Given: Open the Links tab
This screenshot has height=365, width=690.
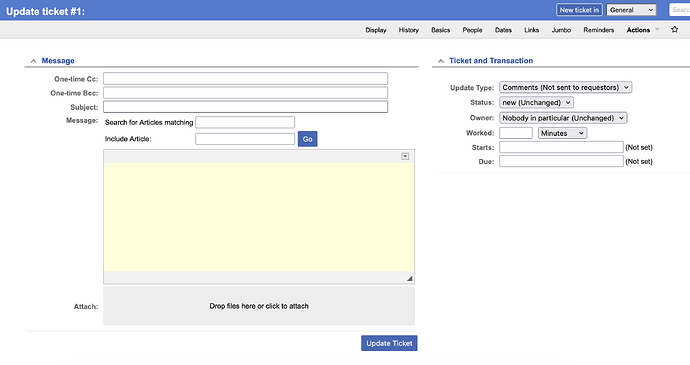Looking at the screenshot, I should click(x=531, y=30).
